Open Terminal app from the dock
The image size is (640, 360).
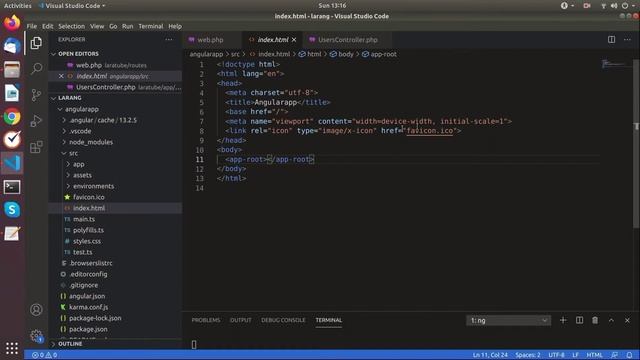click(x=12, y=187)
